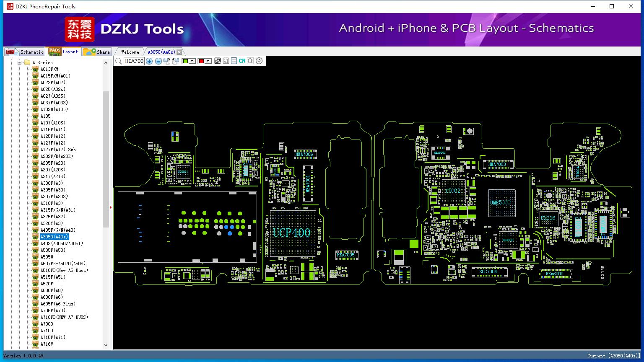Click the circular reset arrow icon
Image resolution: width=644 pixels, height=362 pixels.
point(259,61)
